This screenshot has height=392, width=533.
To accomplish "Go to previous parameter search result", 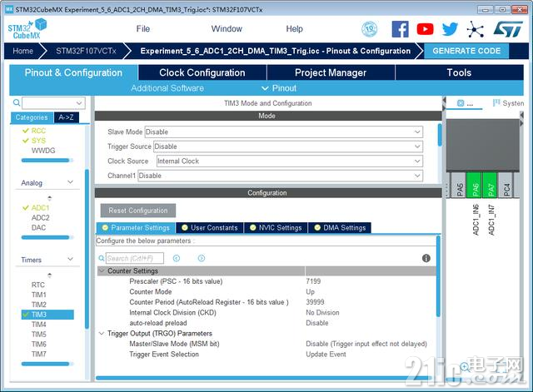I will 177,258.
